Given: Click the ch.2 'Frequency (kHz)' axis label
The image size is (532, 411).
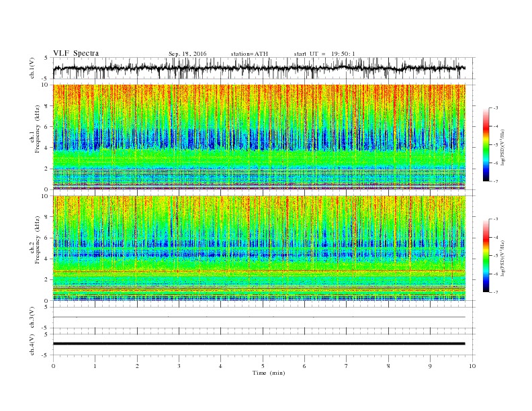Looking at the screenshot, I should tap(38, 239).
